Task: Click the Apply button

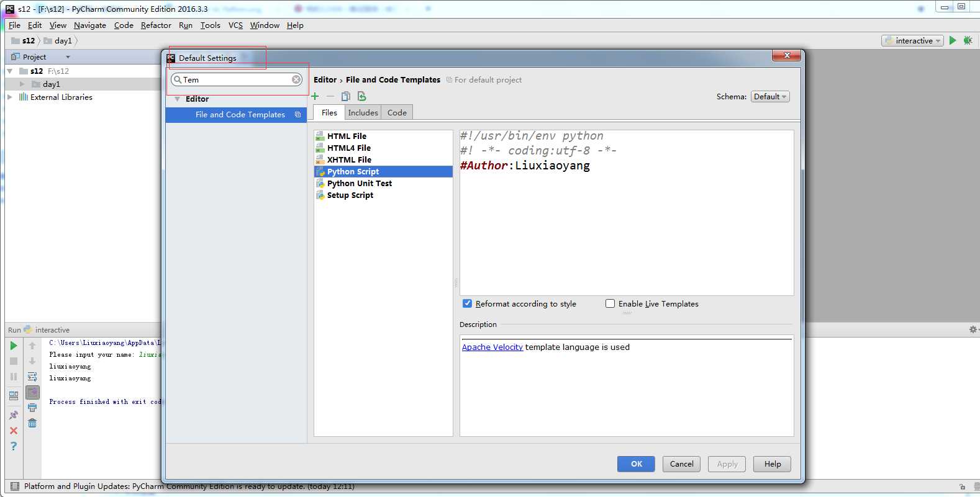Action: (727, 463)
